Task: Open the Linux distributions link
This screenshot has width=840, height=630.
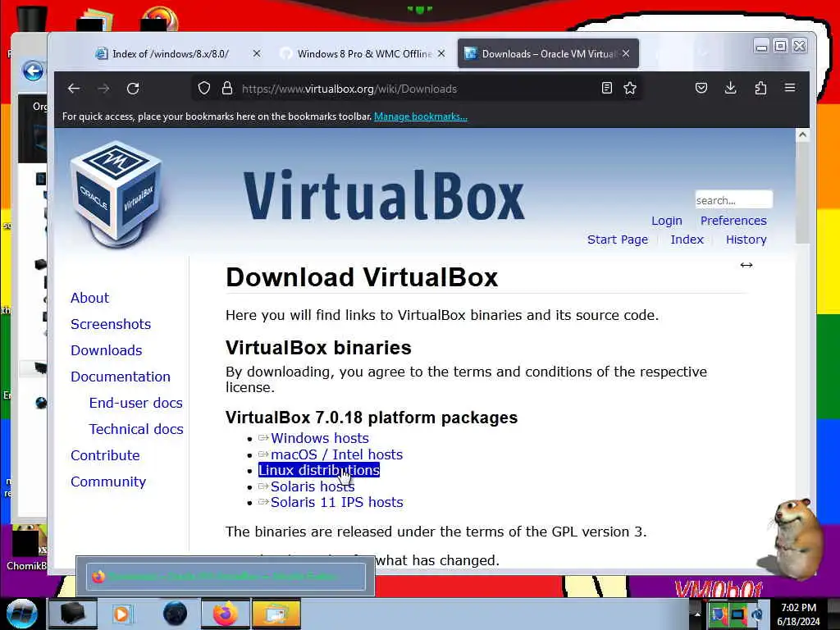Action: tap(319, 470)
